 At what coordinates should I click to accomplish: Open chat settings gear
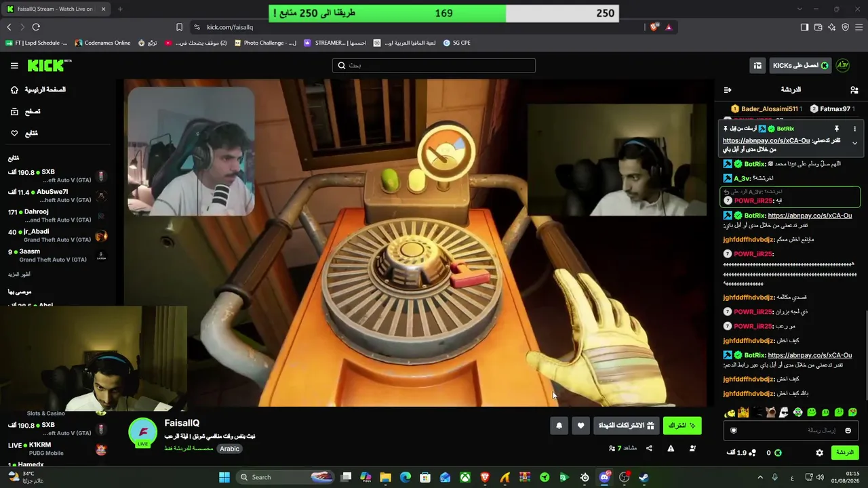click(x=819, y=453)
